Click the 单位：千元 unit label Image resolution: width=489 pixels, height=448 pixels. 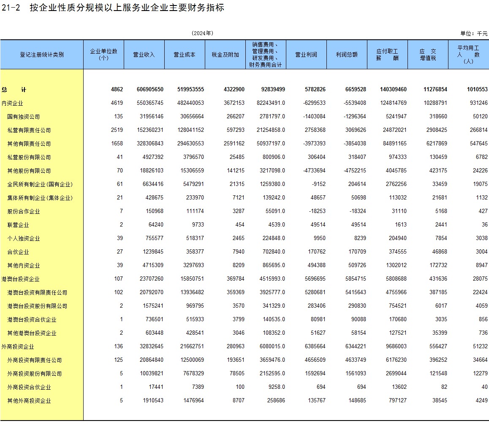click(x=473, y=33)
